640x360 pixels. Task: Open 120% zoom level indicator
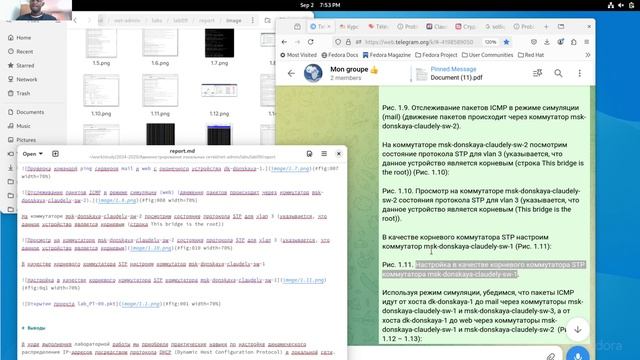coord(491,42)
